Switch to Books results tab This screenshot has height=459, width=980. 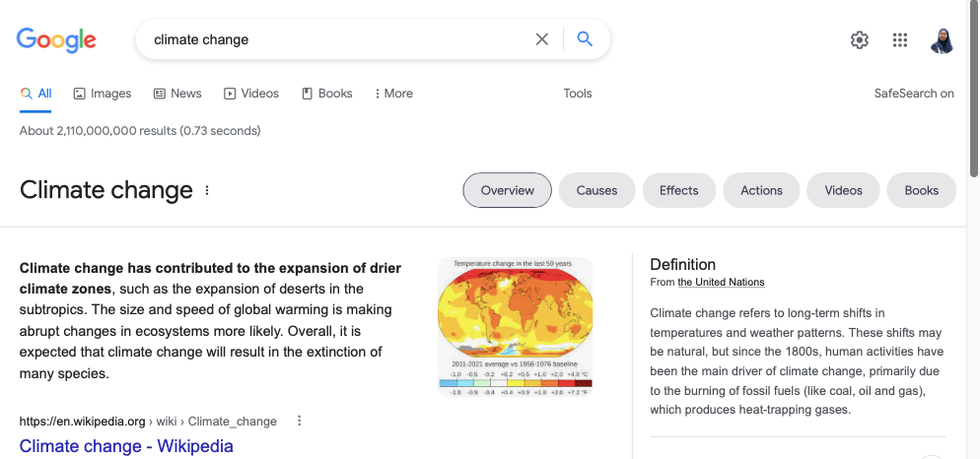[327, 94]
